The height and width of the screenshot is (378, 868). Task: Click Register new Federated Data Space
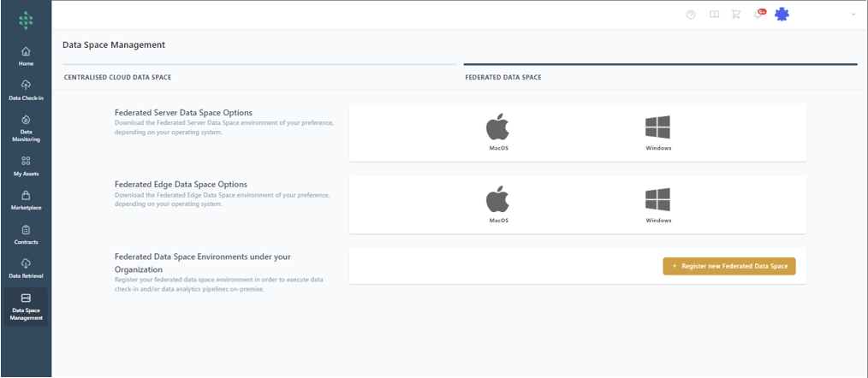pyautogui.click(x=729, y=266)
